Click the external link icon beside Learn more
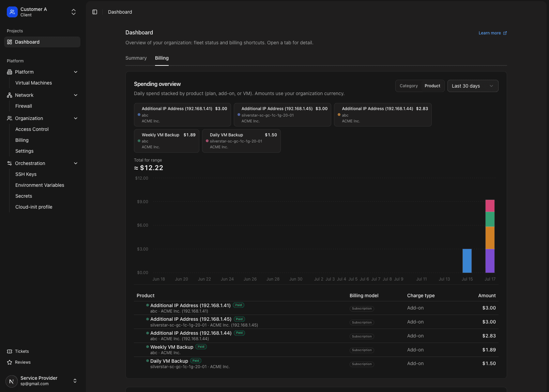 click(x=505, y=33)
